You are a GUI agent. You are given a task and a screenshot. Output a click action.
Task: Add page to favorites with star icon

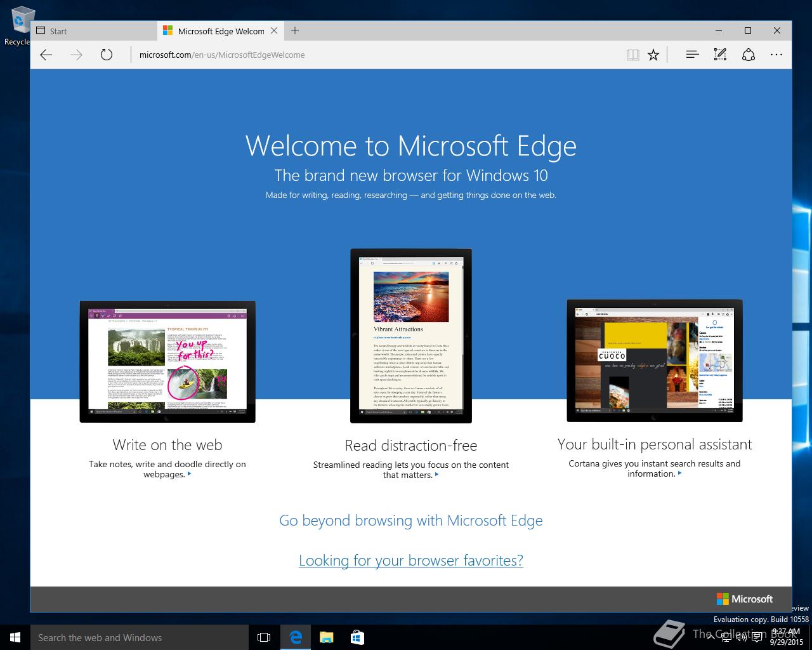coord(653,55)
